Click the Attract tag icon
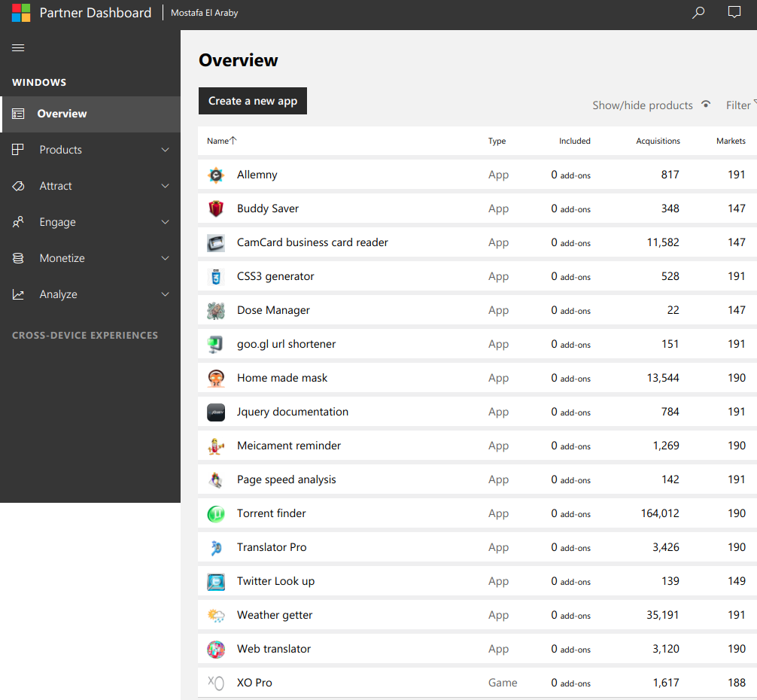Image resolution: width=757 pixels, height=700 pixels. (18, 186)
